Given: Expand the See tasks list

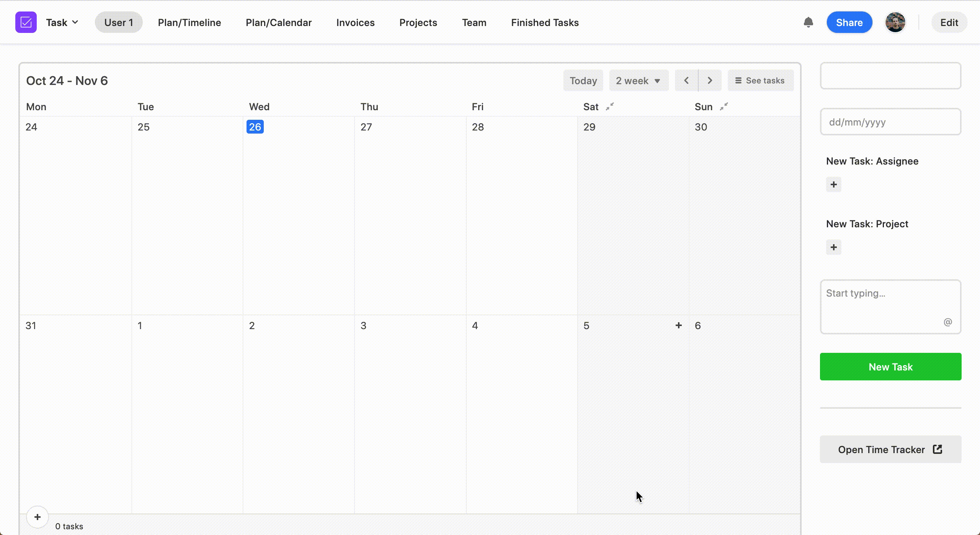Looking at the screenshot, I should pos(760,80).
